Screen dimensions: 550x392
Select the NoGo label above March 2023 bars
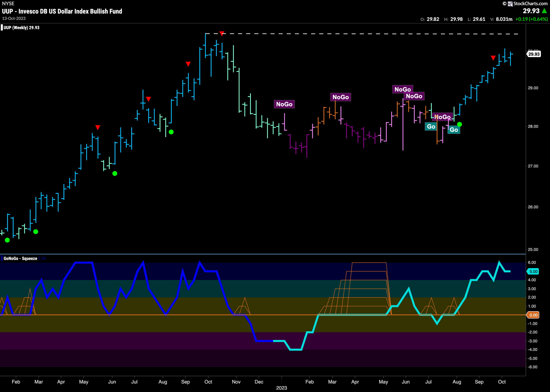(341, 97)
